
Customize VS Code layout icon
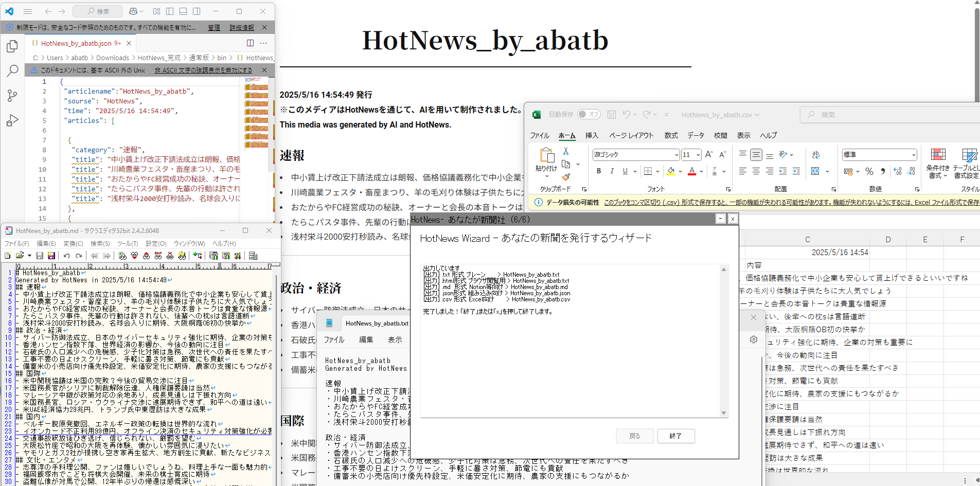157,11
